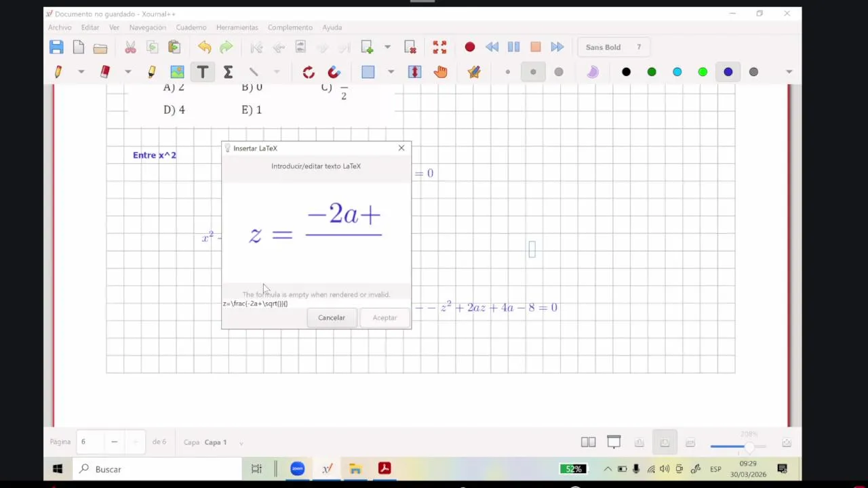
Task: Pick the light blue color swatch
Action: (677, 72)
